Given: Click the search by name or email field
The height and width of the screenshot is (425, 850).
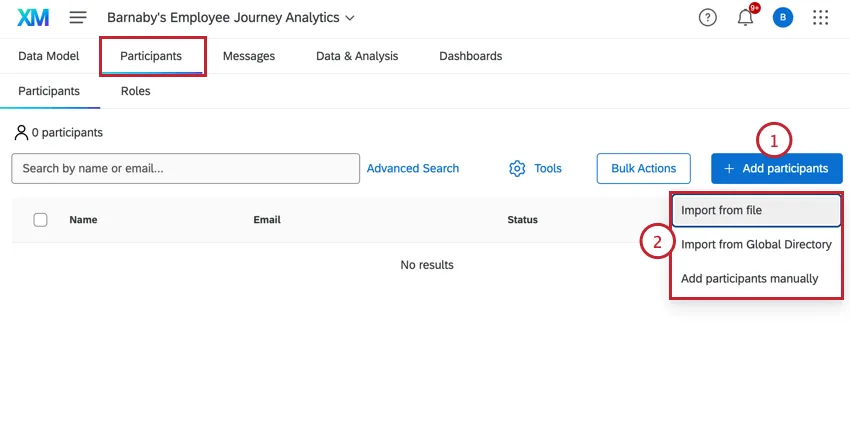Looking at the screenshot, I should (x=185, y=168).
